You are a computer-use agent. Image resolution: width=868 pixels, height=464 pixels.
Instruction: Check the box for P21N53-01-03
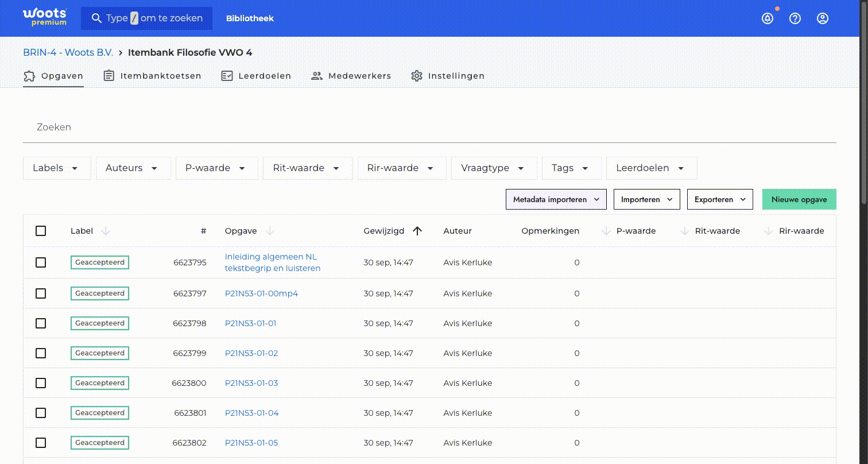(41, 383)
